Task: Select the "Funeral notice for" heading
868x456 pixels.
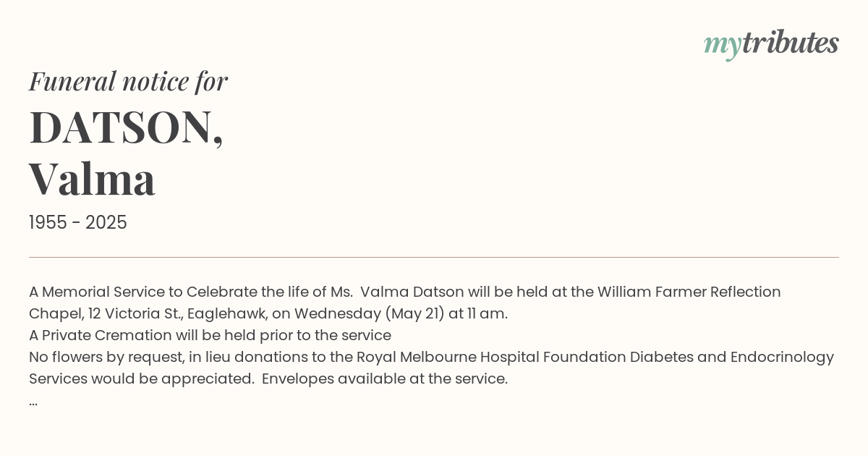Action: [x=128, y=81]
